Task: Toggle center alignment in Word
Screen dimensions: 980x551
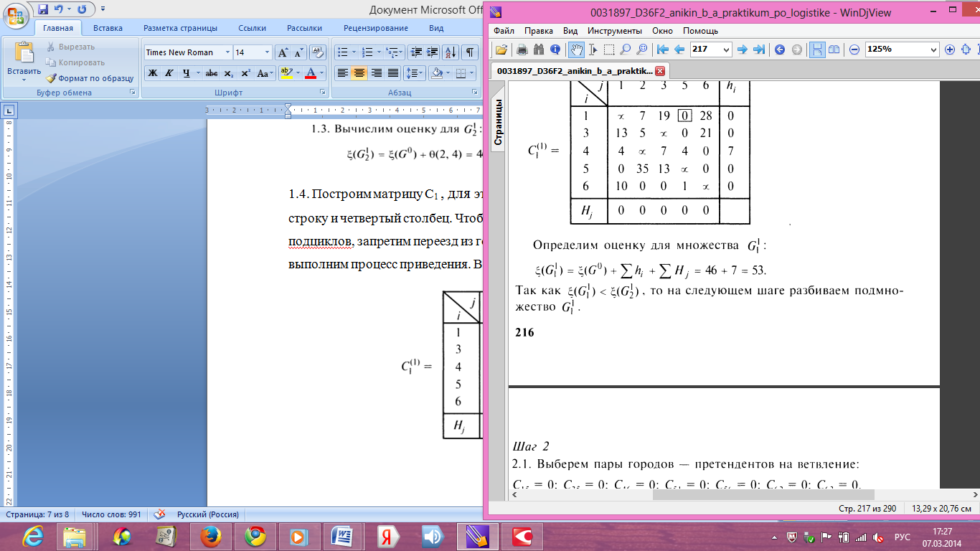Action: pyautogui.click(x=359, y=73)
